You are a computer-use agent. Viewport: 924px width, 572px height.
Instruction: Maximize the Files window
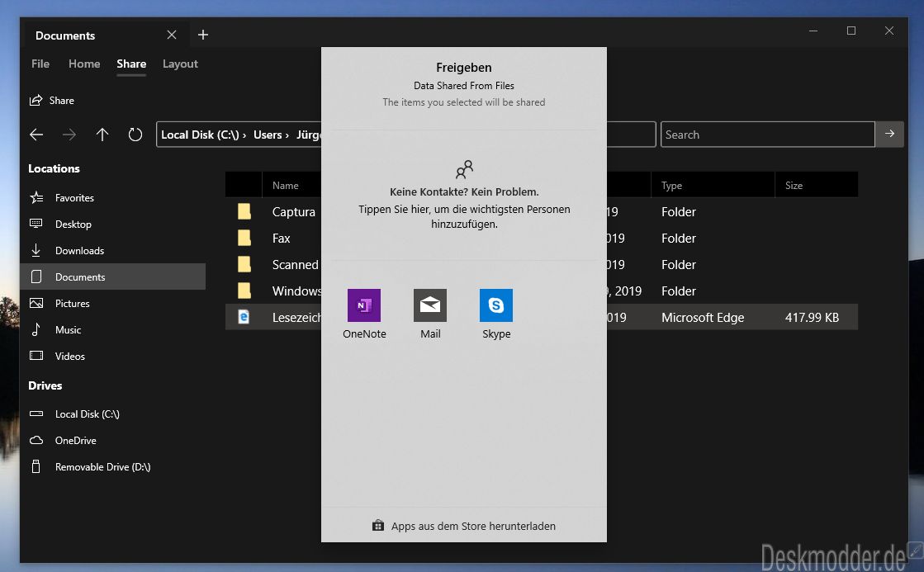click(851, 31)
